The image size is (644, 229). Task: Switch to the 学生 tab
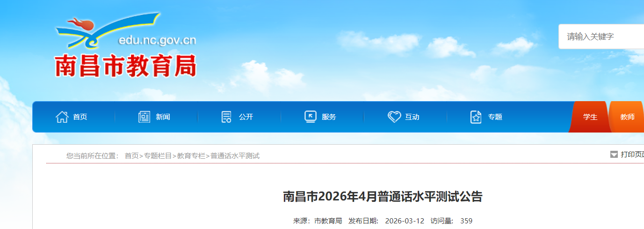(x=590, y=117)
